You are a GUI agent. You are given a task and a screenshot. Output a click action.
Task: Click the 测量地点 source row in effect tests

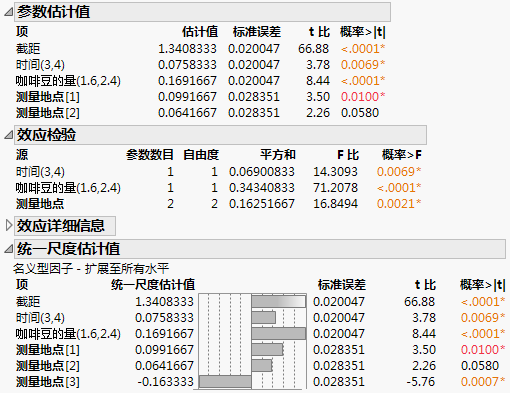218,204
